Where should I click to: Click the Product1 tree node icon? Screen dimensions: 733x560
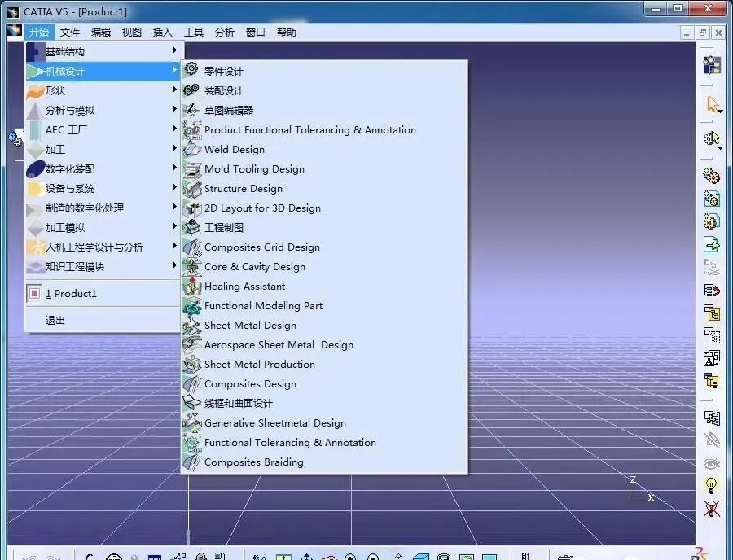click(15, 138)
